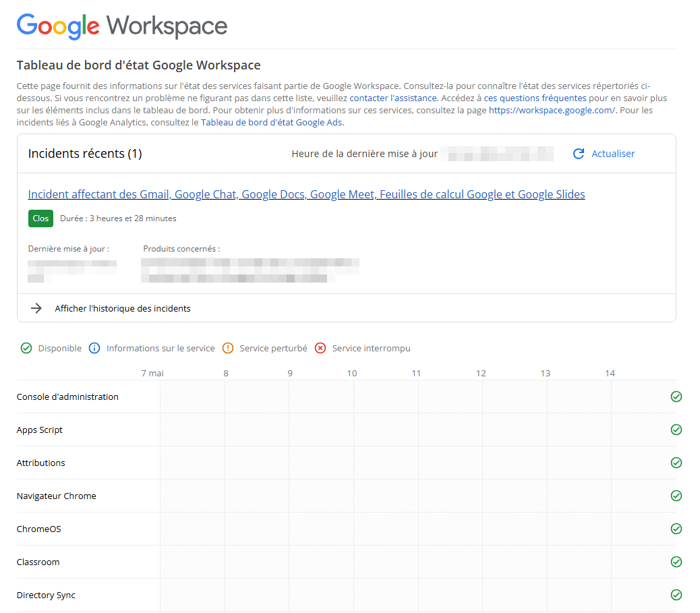Click Heure de la dernière mise à jour text
The image size is (700, 613).
[x=364, y=154]
